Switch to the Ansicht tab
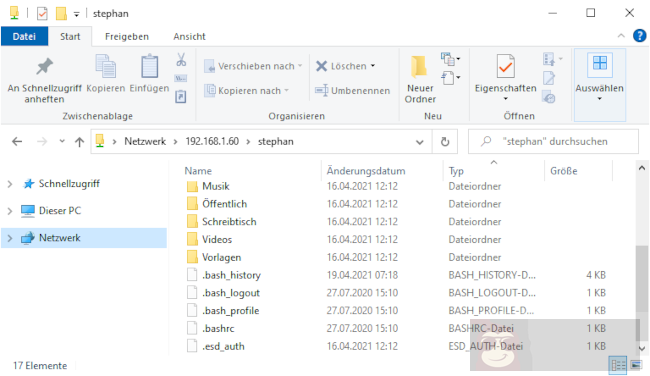 (189, 36)
